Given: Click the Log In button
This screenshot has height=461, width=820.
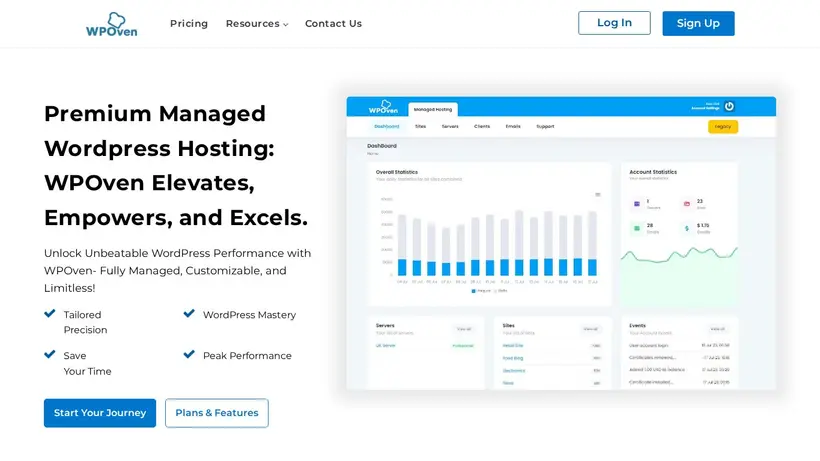Looking at the screenshot, I should pos(614,23).
